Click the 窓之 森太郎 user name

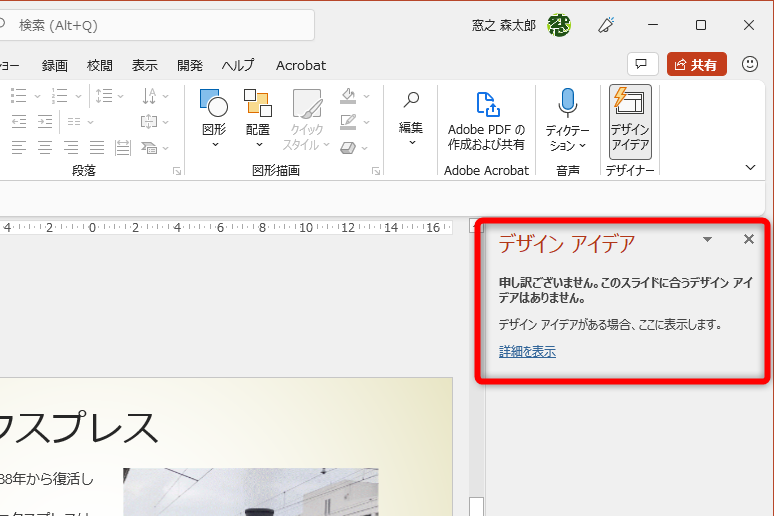(x=503, y=25)
